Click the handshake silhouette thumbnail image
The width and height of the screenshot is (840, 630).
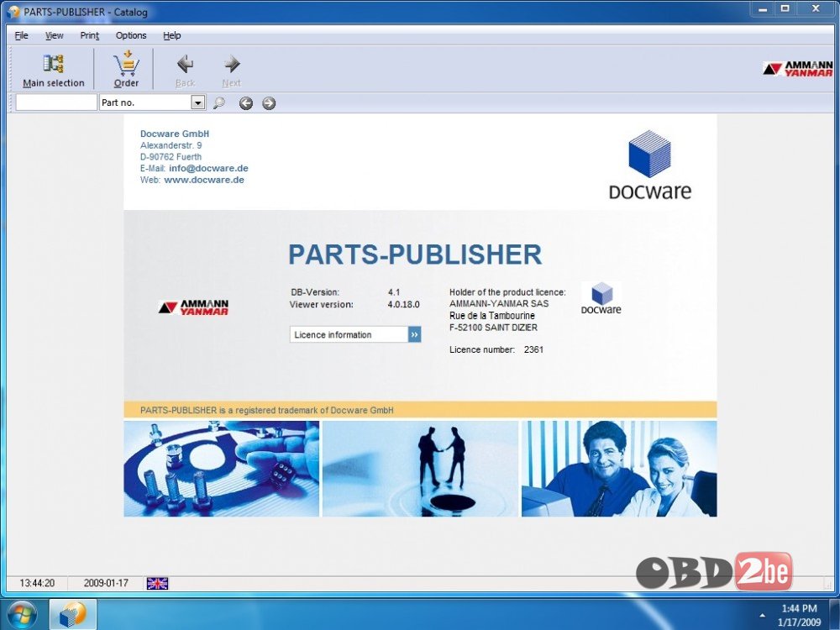(x=421, y=469)
